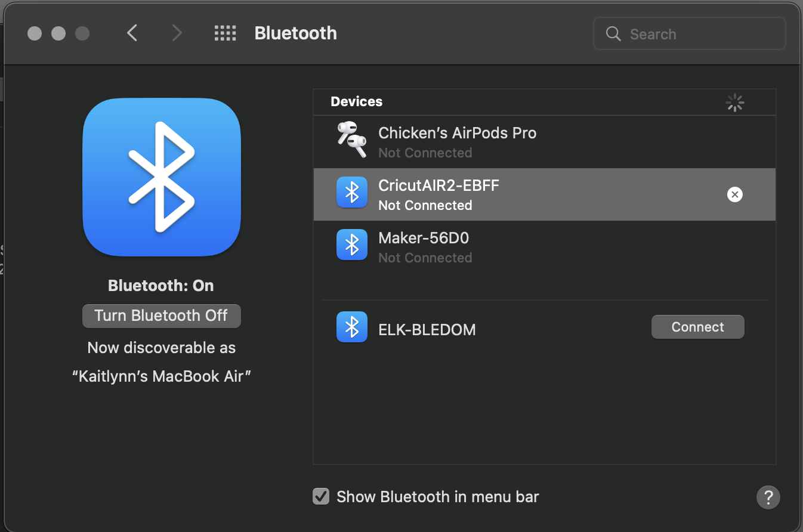Remove the CricutAIR2-EBFF device with the X

coord(734,194)
